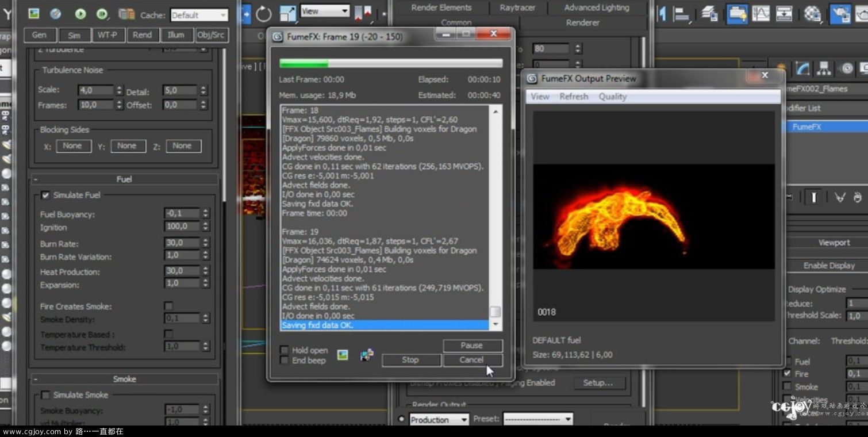Click the preview image icon beside Hold open
The image size is (868, 437).
click(343, 355)
